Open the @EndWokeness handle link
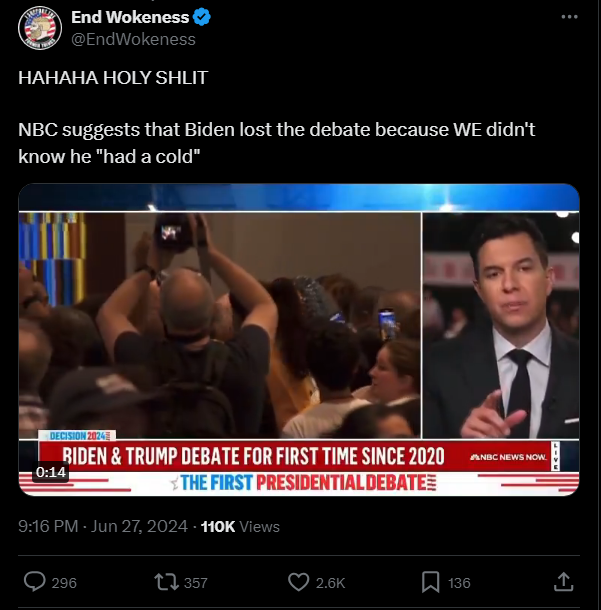 [x=133, y=39]
